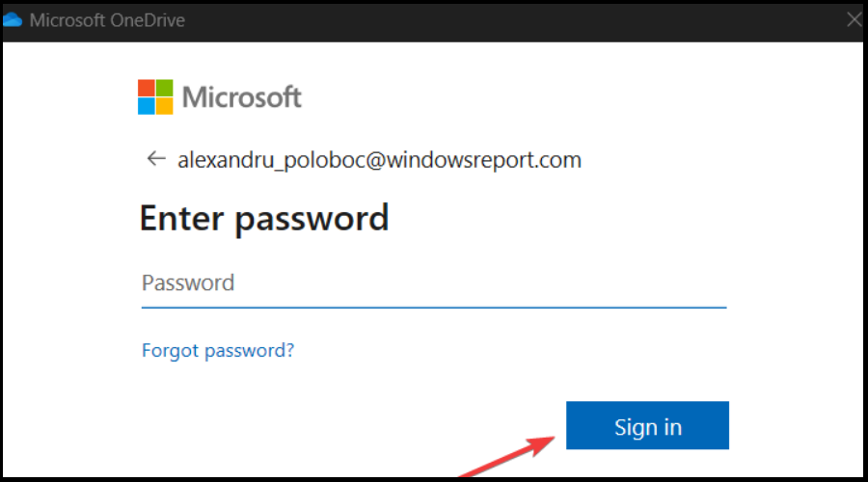Open the Forgot password? link
This screenshot has height=482, width=868.
[218, 350]
